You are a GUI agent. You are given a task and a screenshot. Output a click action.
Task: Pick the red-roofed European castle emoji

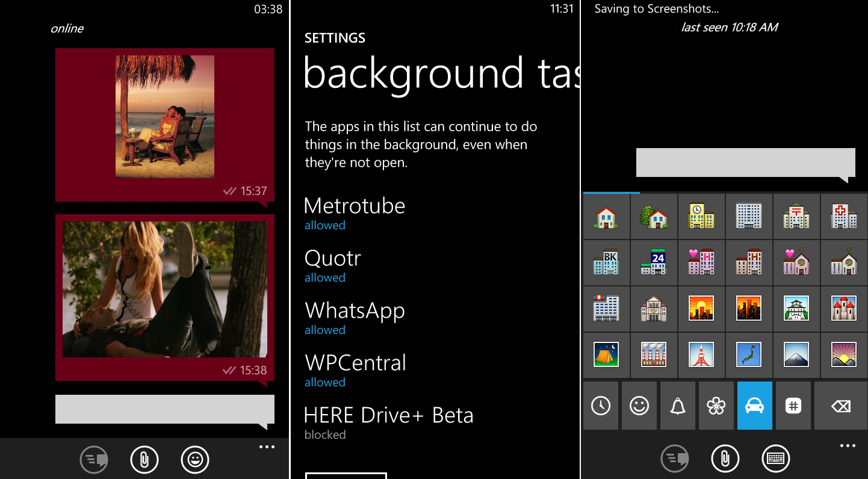click(843, 309)
